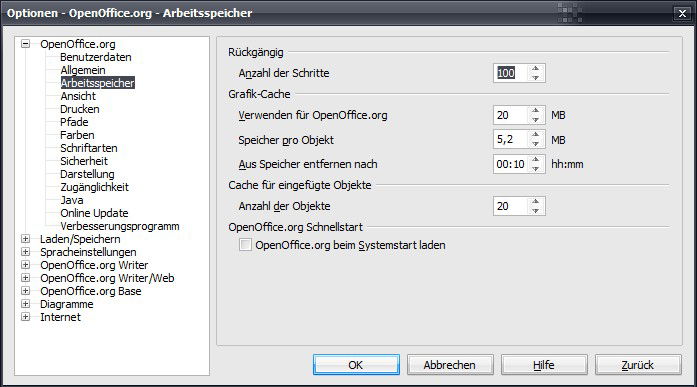Confirm settings with the OK button
The image size is (697, 387).
(356, 365)
